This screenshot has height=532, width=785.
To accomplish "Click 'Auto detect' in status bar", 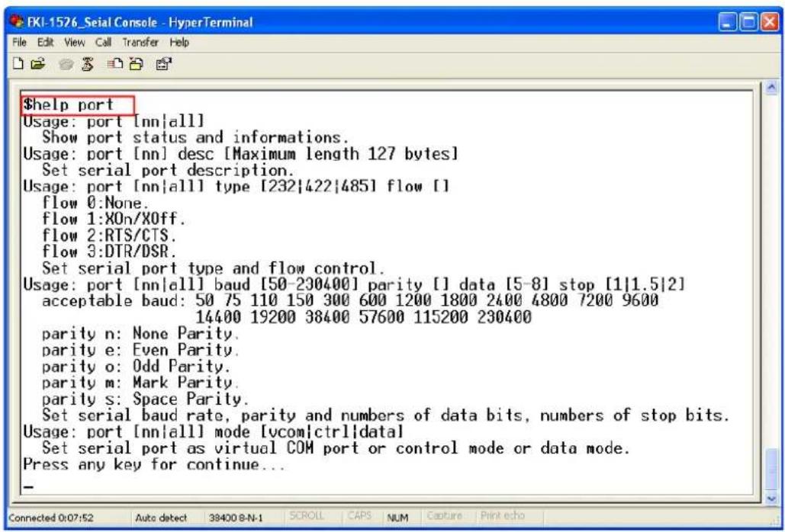I will coord(161,518).
